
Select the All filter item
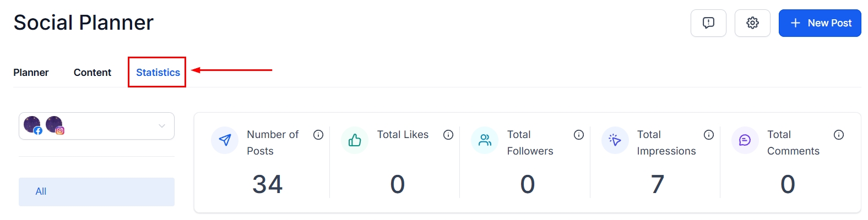(96, 191)
